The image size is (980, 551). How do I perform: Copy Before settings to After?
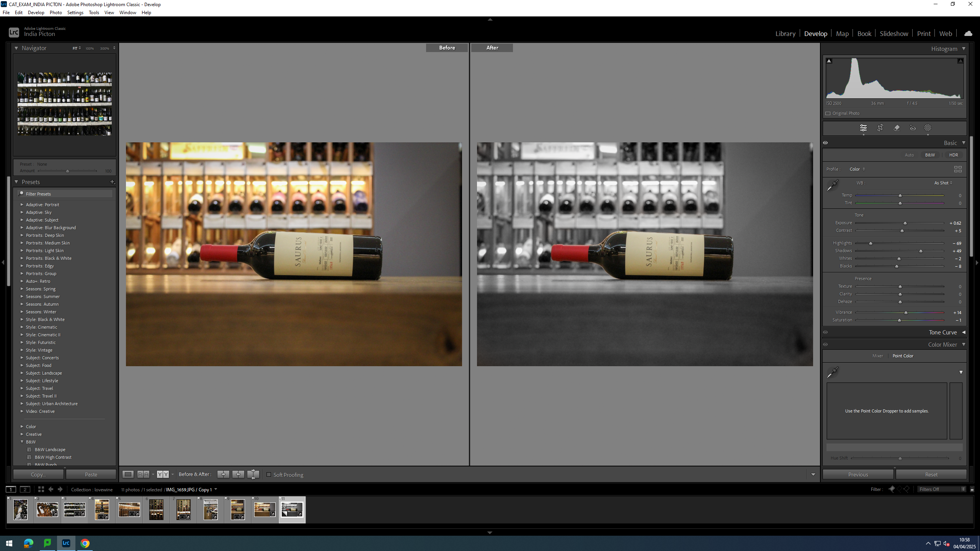tap(223, 474)
